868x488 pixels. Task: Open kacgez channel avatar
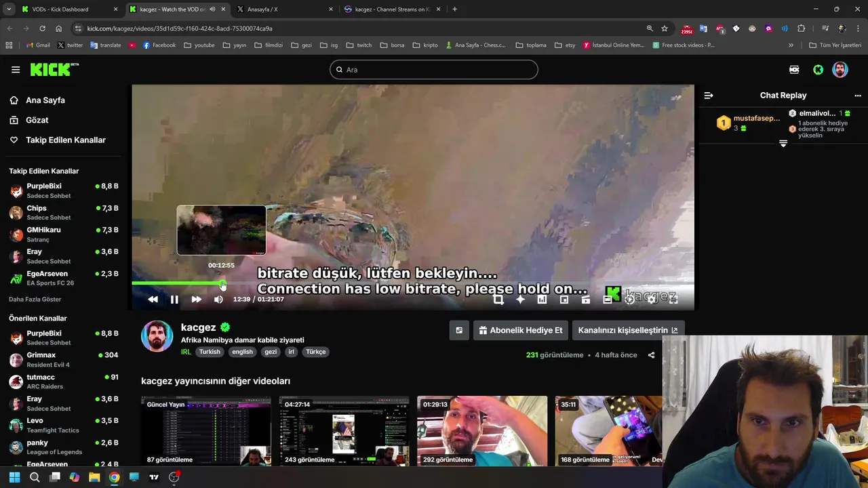coord(157,336)
